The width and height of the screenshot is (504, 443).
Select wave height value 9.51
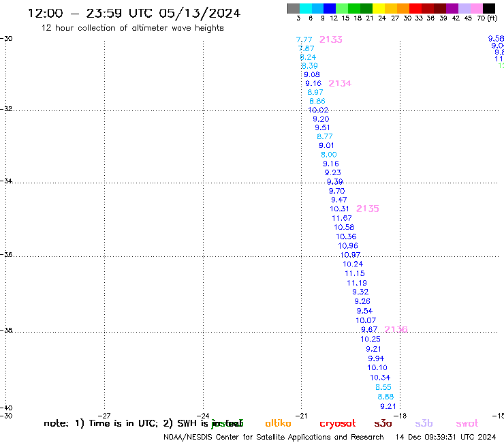(x=322, y=127)
